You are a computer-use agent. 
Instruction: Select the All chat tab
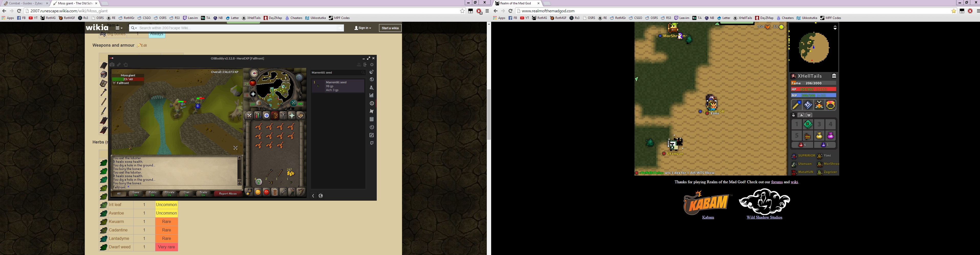pyautogui.click(x=119, y=194)
